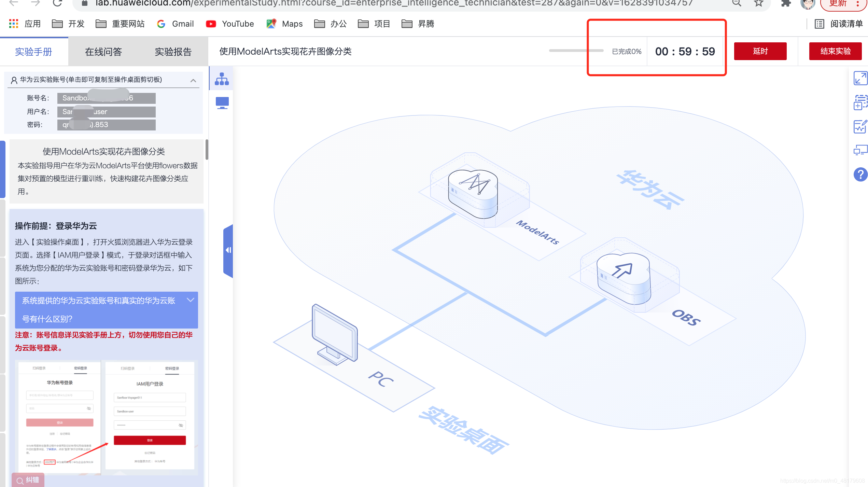
Task: Click the ModelArts node in the diagram
Action: click(473, 193)
